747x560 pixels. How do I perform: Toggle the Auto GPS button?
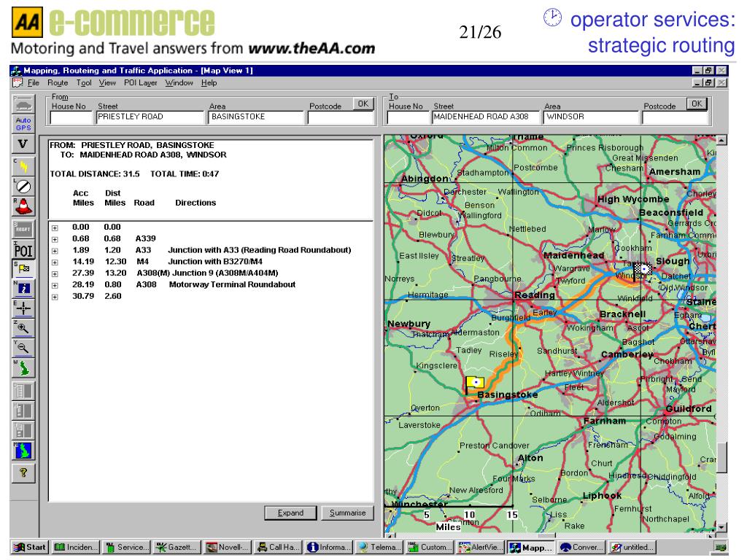pos(23,124)
